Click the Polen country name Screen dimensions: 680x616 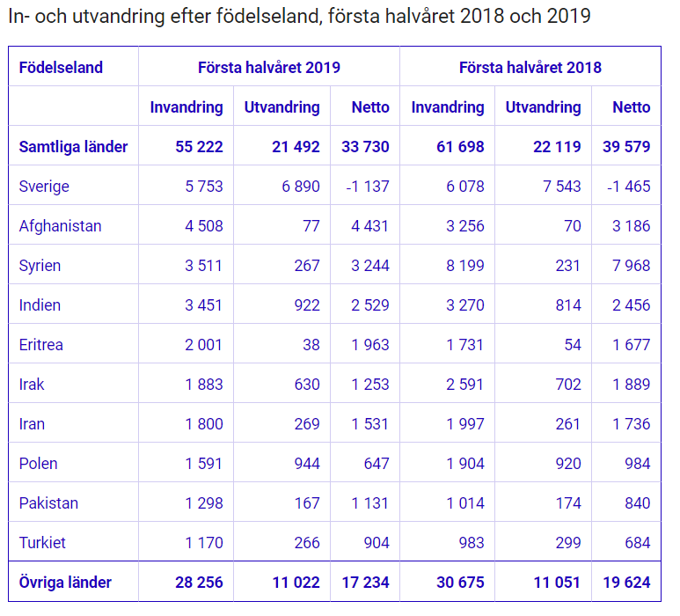click(39, 464)
